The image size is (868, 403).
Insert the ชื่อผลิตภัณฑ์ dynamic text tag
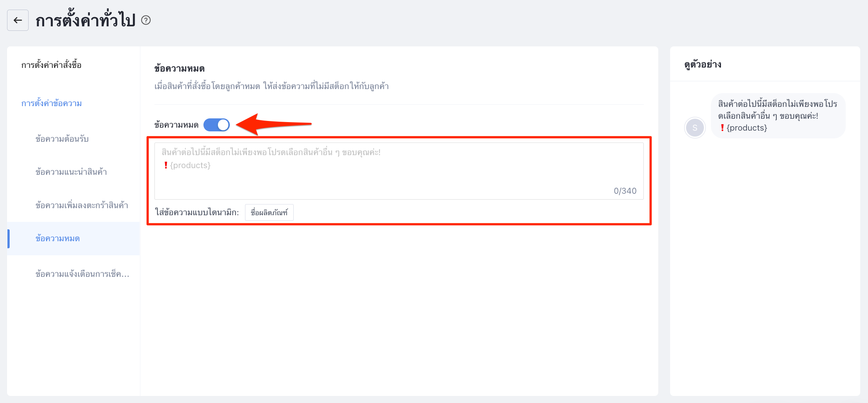269,212
